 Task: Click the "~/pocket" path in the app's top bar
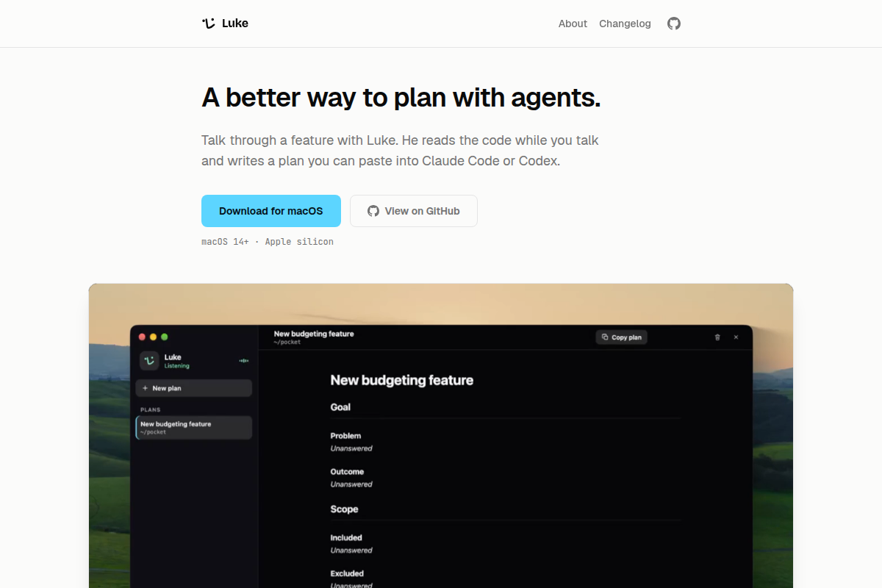click(287, 343)
